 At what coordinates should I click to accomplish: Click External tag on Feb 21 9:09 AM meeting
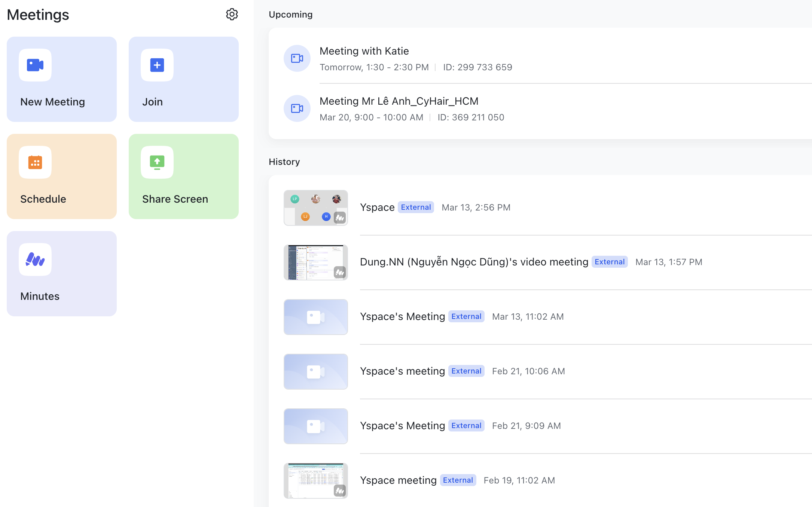466,425
